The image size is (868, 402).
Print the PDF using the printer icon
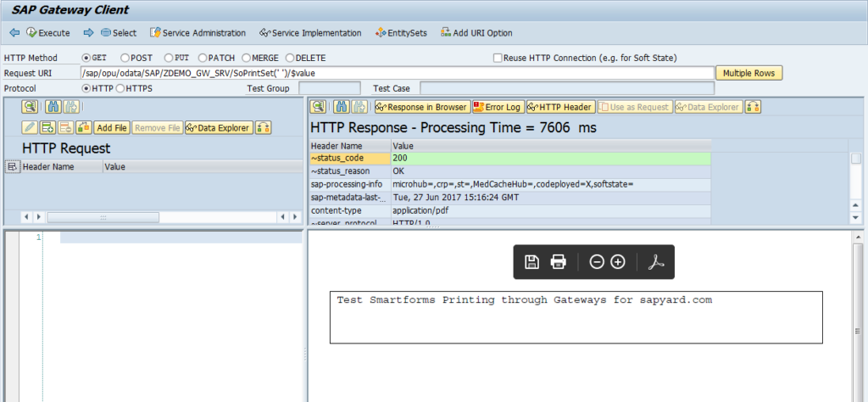click(x=558, y=262)
